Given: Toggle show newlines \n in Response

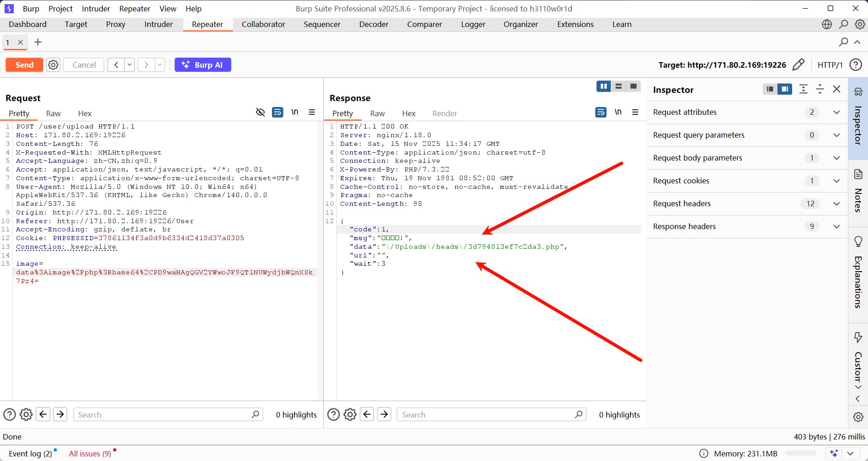Looking at the screenshot, I should coord(618,112).
